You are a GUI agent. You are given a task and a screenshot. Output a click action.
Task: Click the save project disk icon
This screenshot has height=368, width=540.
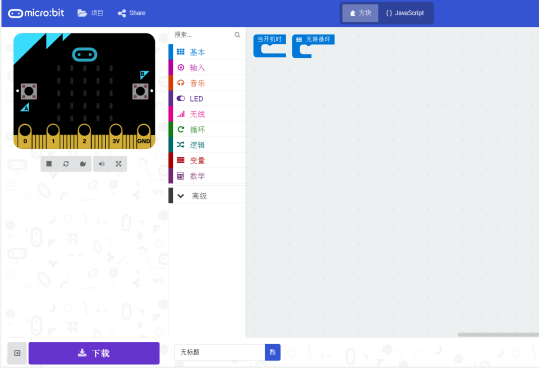pos(273,352)
